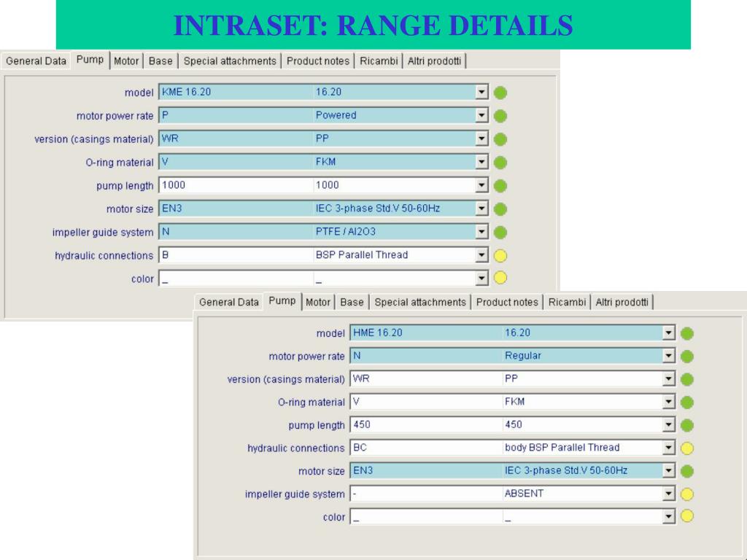This screenshot has height=560, width=747.
Task: Open the Special attachments tab in upper panel
Action: click(x=230, y=61)
